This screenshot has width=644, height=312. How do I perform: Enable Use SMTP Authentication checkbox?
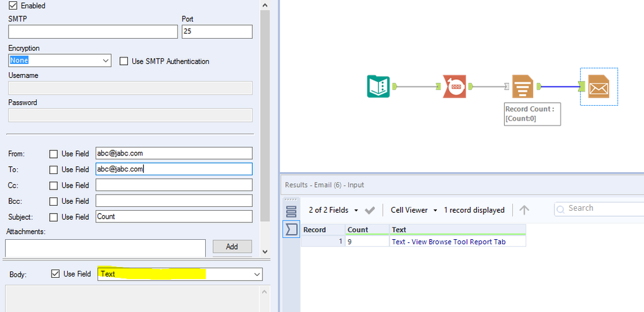pyautogui.click(x=124, y=61)
